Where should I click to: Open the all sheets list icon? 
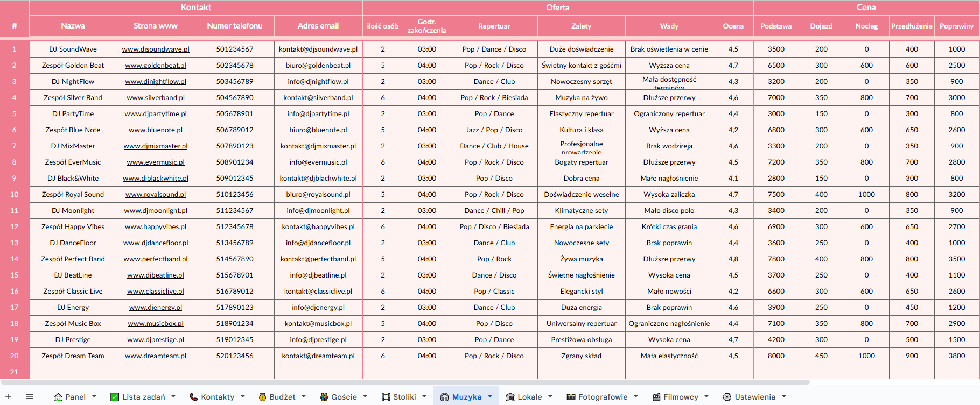click(30, 396)
